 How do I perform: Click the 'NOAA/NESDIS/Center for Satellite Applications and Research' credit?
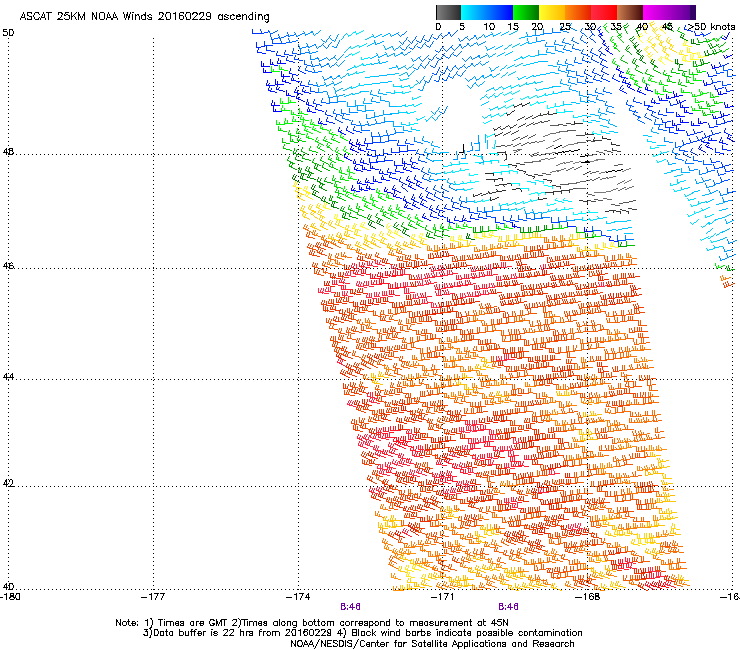pos(432,644)
